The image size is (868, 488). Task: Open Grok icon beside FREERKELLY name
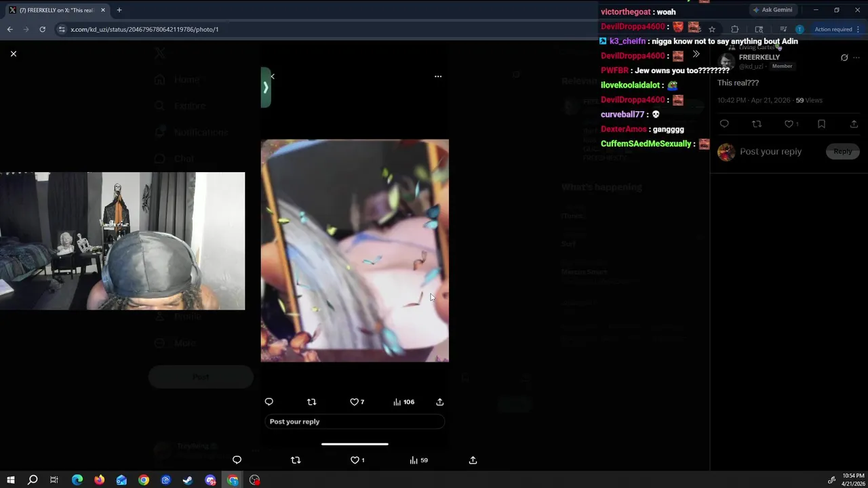coord(844,58)
